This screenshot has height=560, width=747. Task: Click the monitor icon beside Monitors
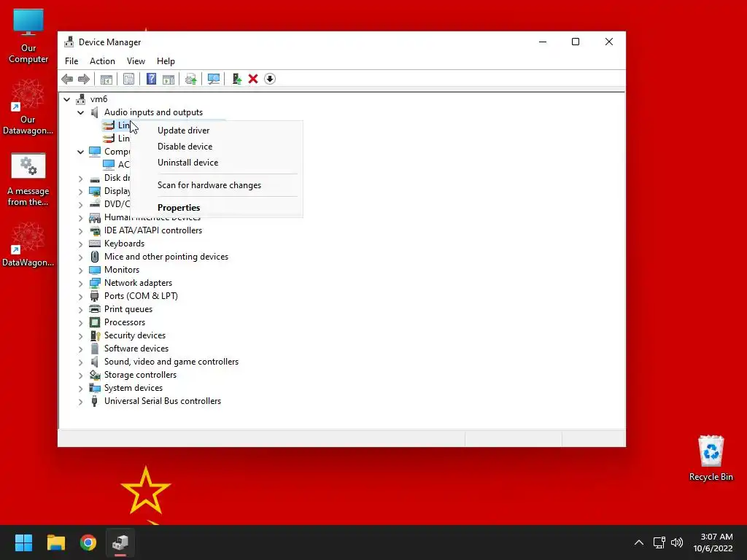(x=95, y=270)
